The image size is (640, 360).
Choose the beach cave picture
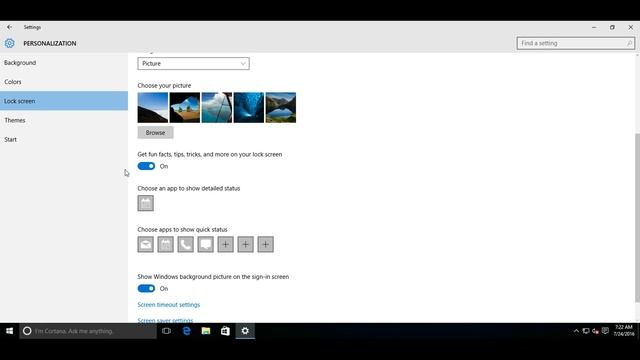click(185, 108)
